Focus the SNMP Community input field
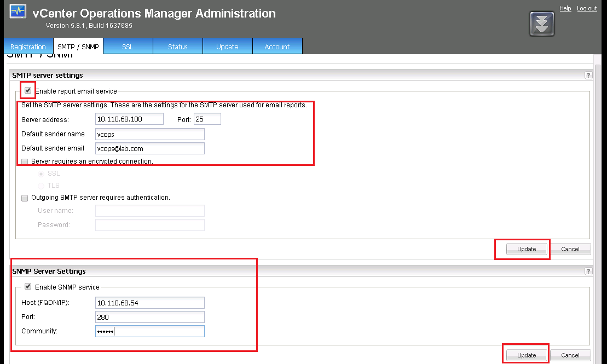Viewport: 607px width, 364px height. pyautogui.click(x=149, y=331)
